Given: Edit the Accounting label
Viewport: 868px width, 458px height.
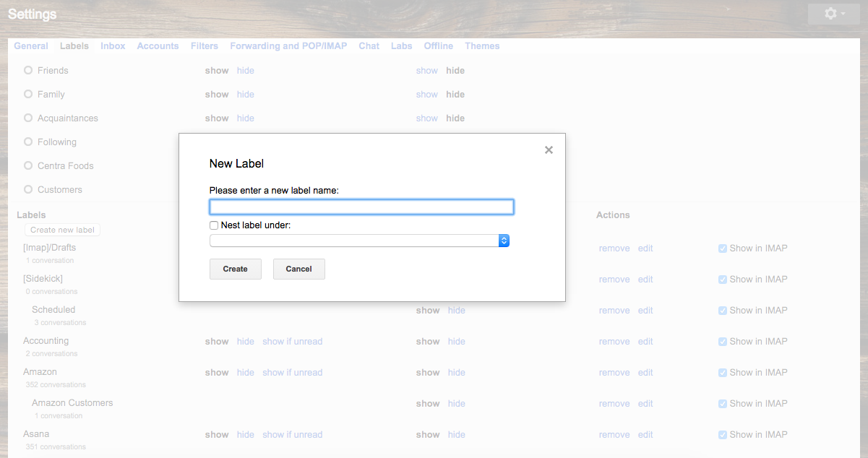Looking at the screenshot, I should [645, 341].
